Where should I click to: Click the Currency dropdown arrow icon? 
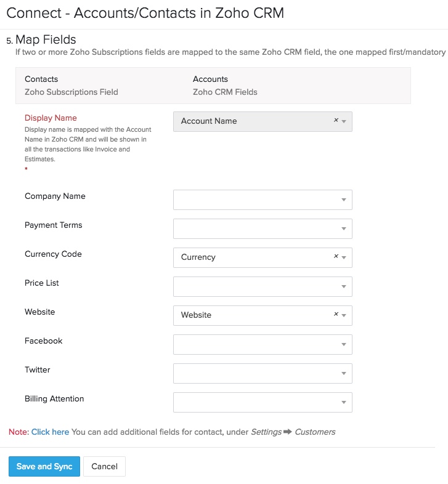click(x=344, y=257)
